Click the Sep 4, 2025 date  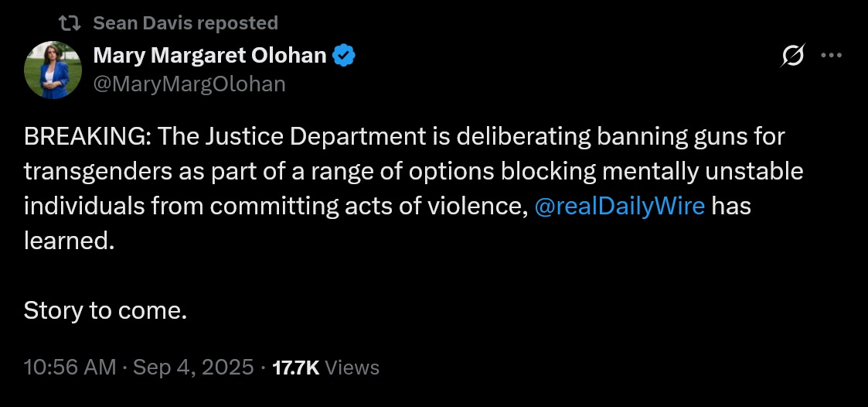[193, 367]
